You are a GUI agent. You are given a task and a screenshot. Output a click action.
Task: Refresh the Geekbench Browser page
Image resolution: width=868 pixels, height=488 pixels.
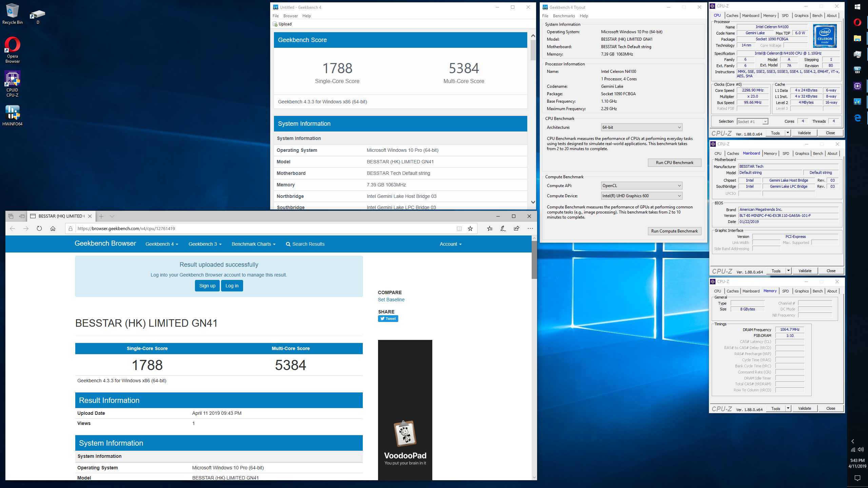click(x=39, y=228)
